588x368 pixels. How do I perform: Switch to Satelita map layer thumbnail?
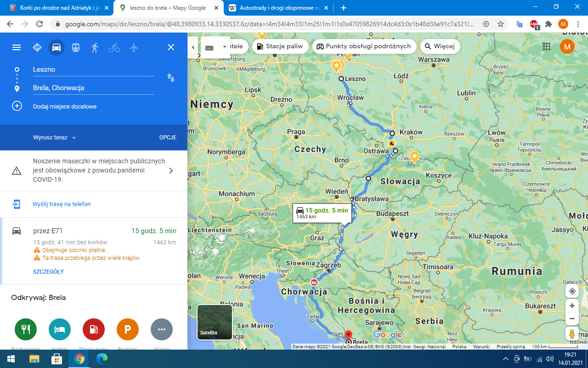(215, 322)
